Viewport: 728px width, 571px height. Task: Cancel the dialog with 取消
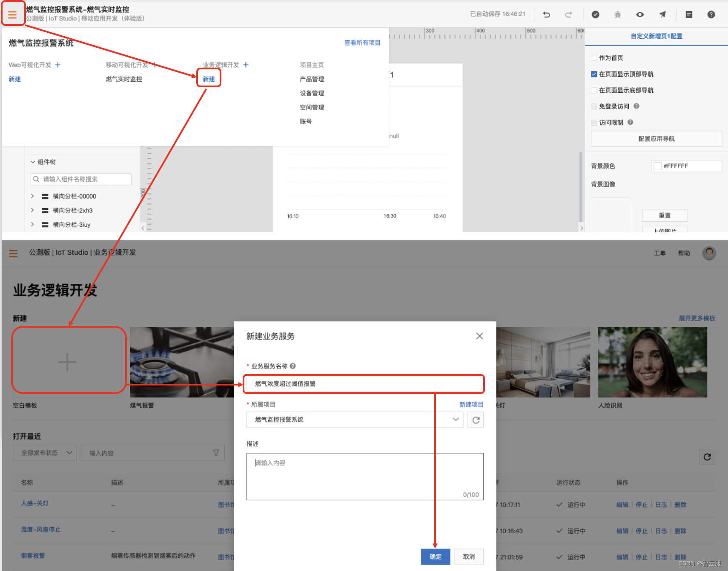point(469,557)
